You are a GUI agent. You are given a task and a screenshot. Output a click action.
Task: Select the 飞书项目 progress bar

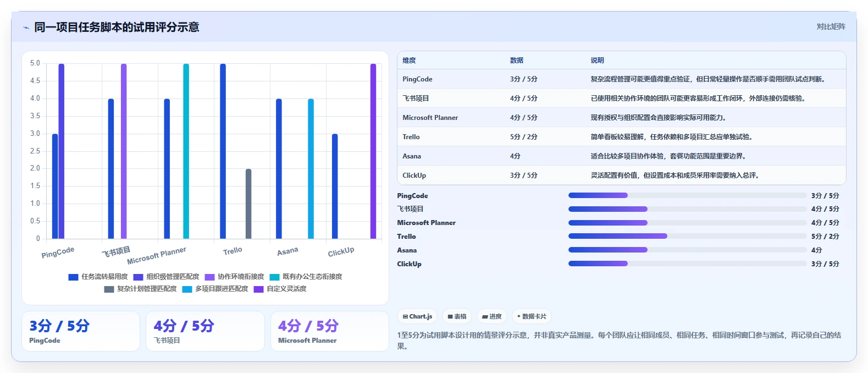pos(687,209)
